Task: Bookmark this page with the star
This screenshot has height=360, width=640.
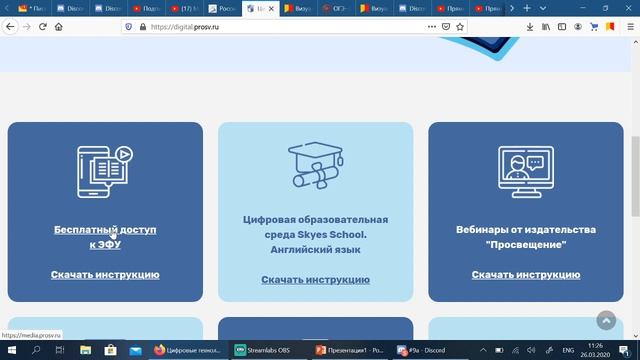Action: click(x=460, y=27)
